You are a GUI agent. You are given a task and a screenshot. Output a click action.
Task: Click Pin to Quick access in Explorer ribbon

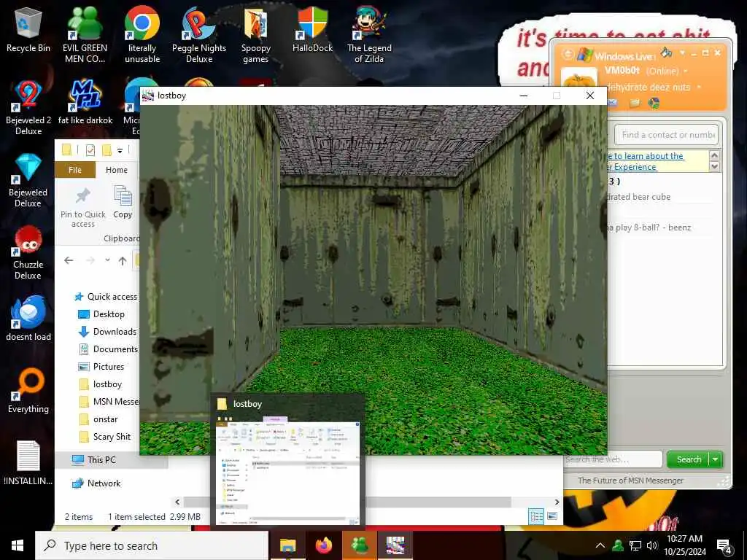[x=83, y=206]
